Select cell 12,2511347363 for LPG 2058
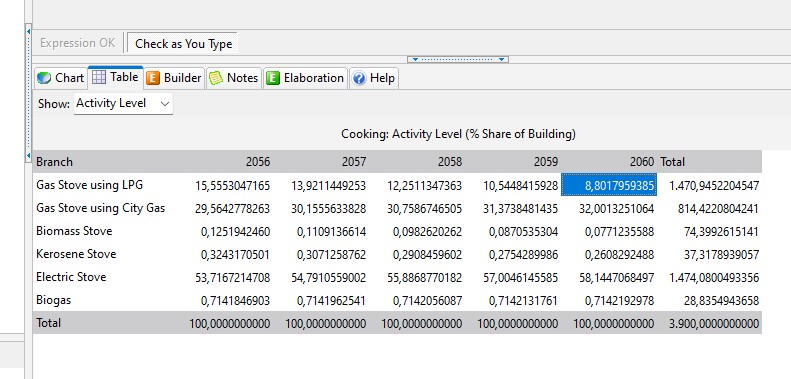Screen dimensions: 791x379 click(424, 186)
